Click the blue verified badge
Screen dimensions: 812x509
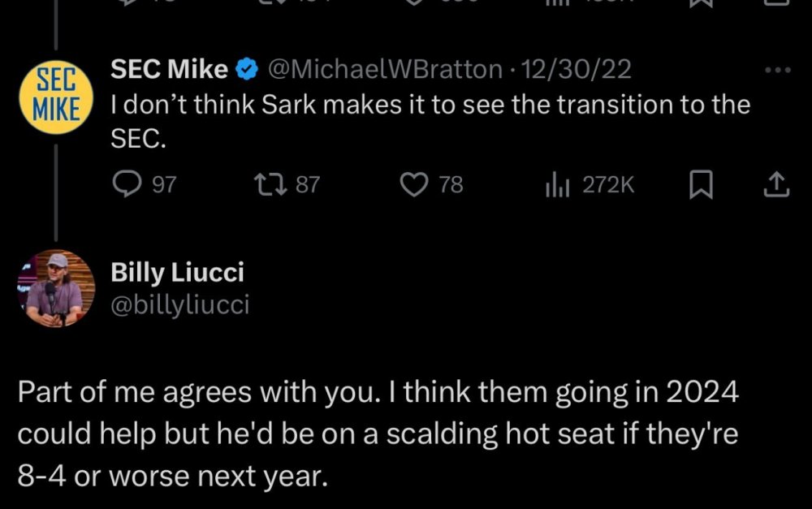245,71
